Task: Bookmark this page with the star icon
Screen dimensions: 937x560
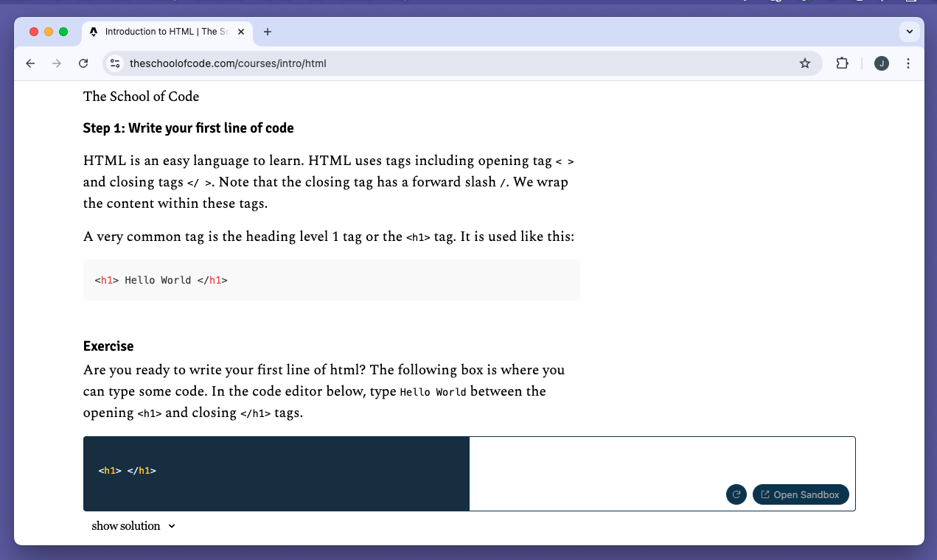Action: click(x=804, y=63)
